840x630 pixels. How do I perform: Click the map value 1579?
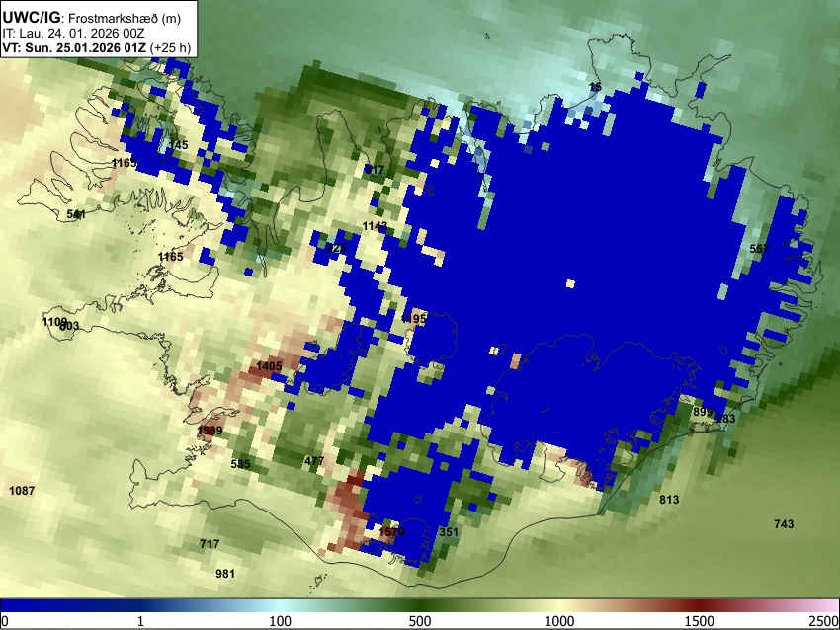click(391, 532)
